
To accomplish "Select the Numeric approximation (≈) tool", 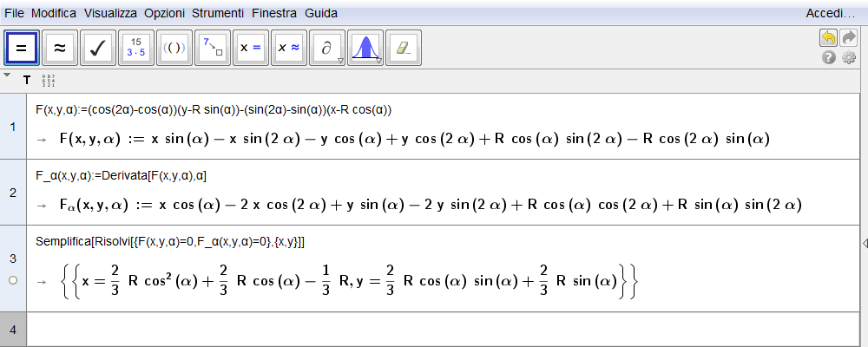I will pyautogui.click(x=60, y=49).
